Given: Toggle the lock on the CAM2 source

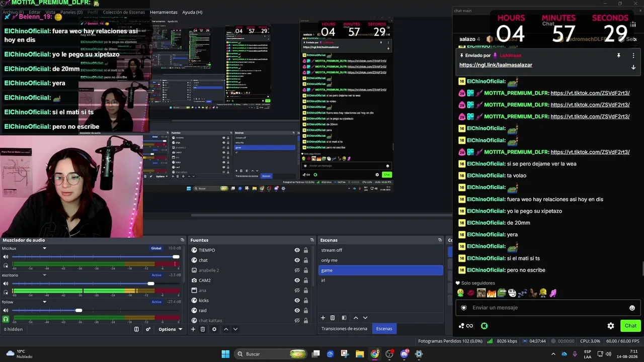Looking at the screenshot, I should coord(305,281).
